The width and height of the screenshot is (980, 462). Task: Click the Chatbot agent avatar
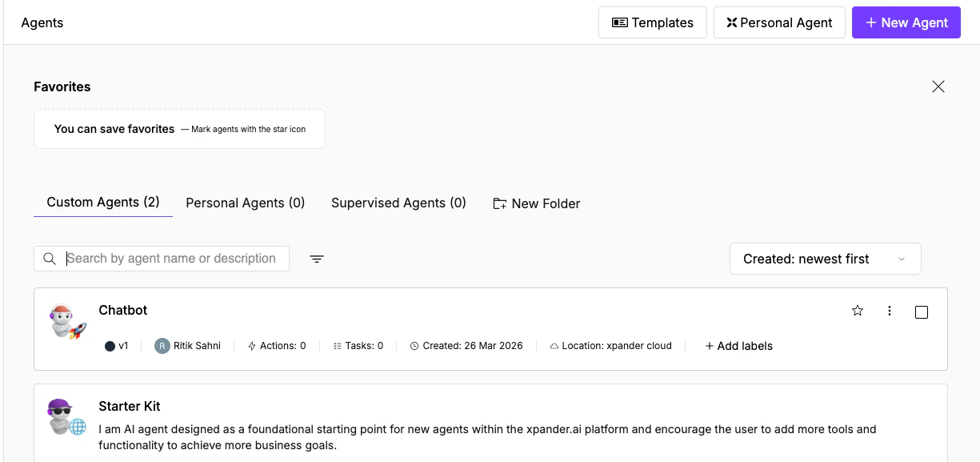click(x=66, y=321)
